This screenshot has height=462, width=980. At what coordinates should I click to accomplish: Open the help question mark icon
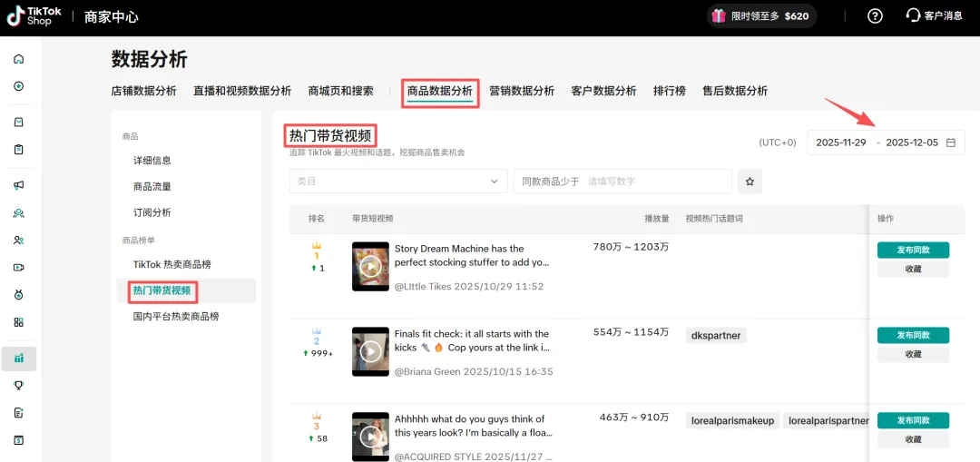[875, 15]
